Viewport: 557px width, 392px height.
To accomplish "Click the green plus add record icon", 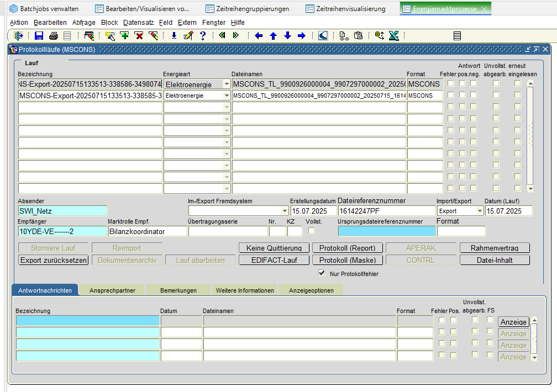I will (124, 36).
